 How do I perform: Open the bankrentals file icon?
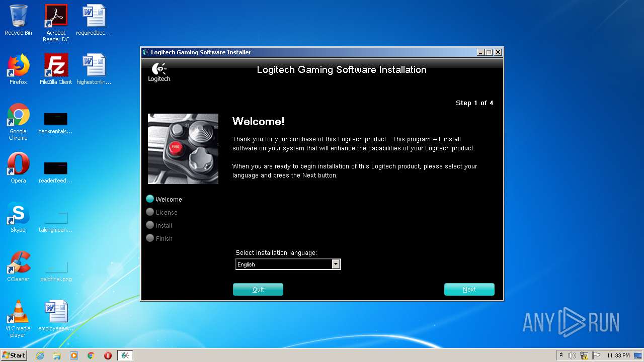(56, 123)
